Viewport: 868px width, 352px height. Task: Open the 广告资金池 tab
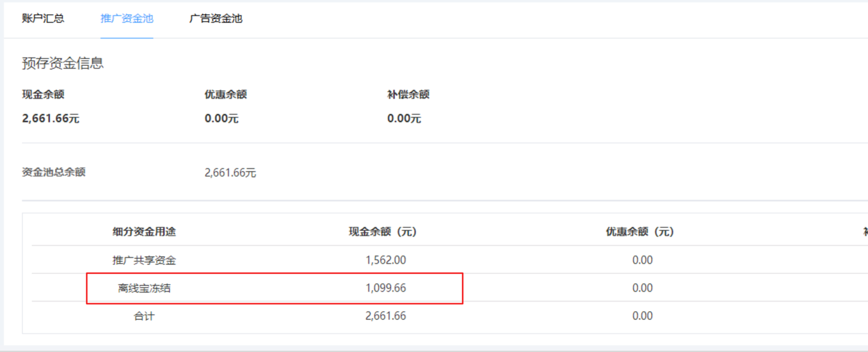pyautogui.click(x=216, y=19)
